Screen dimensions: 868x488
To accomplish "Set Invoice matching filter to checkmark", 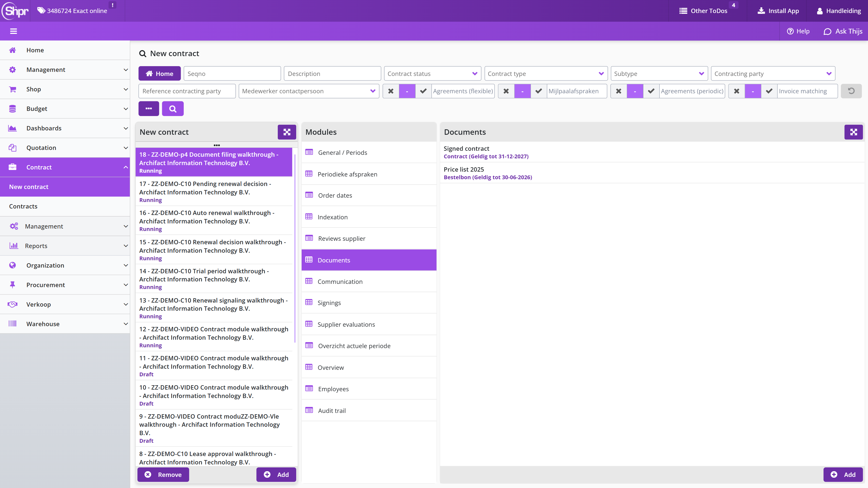I will pyautogui.click(x=769, y=91).
